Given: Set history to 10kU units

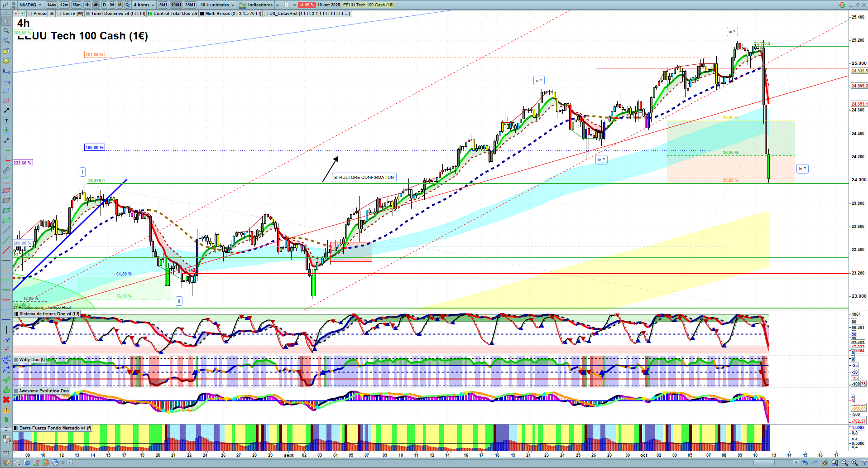Looking at the screenshot, I should [176, 5].
